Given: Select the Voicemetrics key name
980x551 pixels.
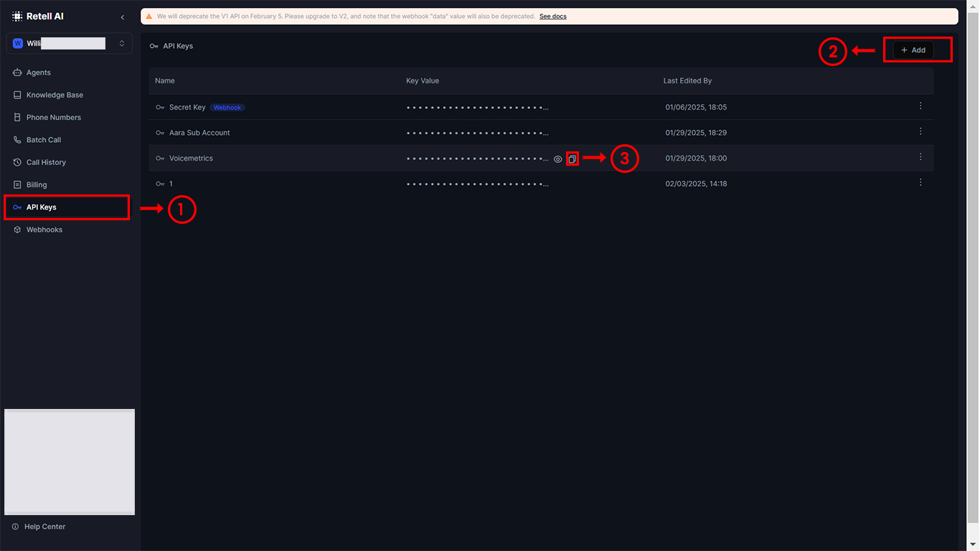Looking at the screenshot, I should tap(191, 159).
